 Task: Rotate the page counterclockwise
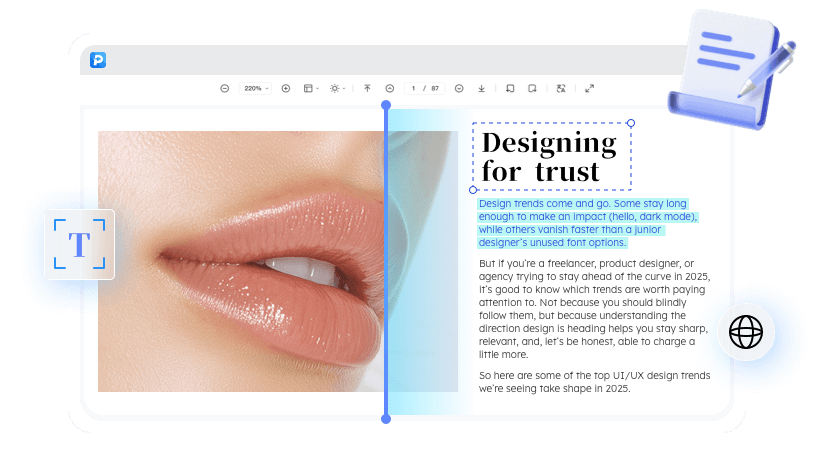click(510, 88)
